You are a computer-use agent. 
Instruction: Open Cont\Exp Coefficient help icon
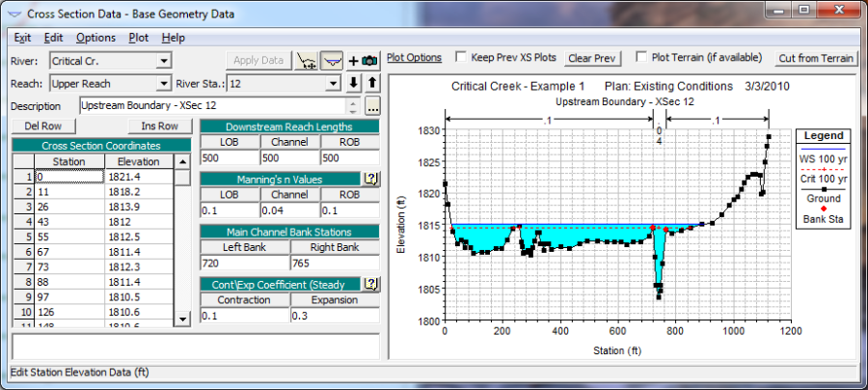pos(369,284)
